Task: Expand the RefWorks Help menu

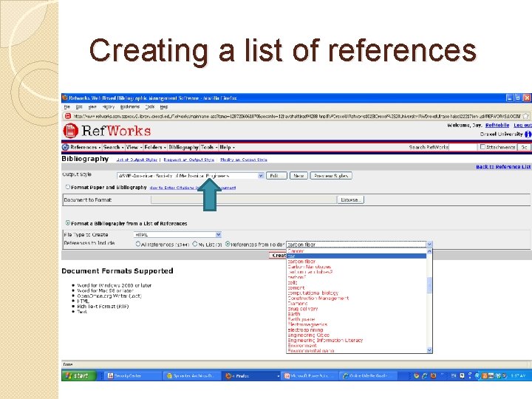Action: point(227,147)
